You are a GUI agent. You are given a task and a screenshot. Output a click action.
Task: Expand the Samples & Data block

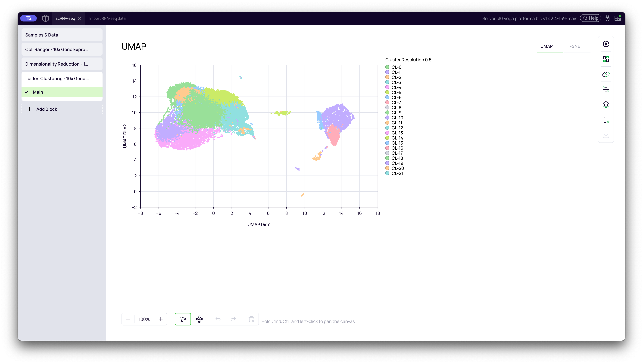pyautogui.click(x=62, y=35)
